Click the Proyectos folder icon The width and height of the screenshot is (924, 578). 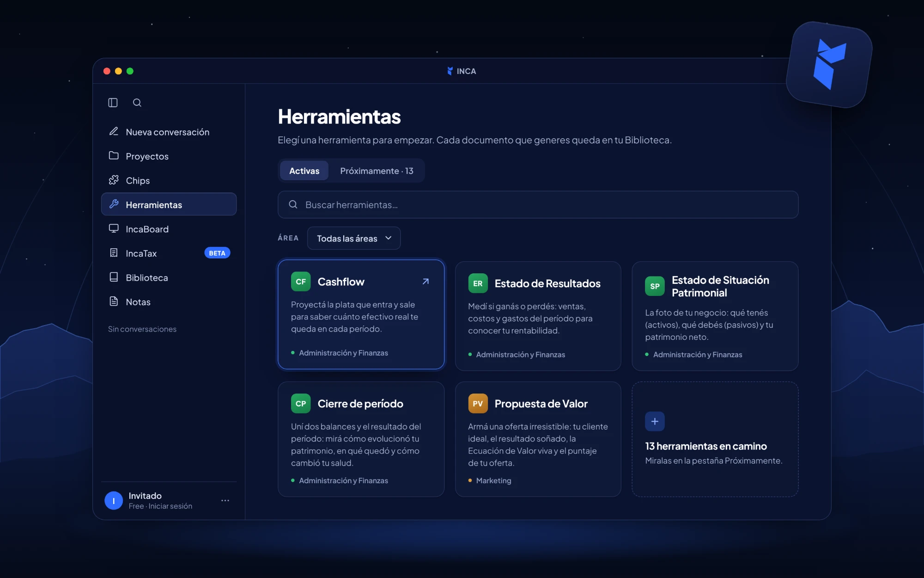click(x=114, y=155)
